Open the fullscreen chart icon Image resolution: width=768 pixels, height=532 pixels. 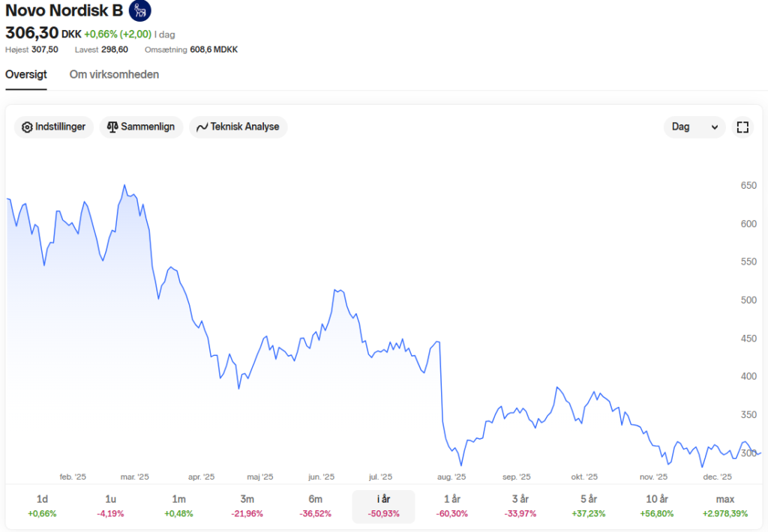(742, 127)
